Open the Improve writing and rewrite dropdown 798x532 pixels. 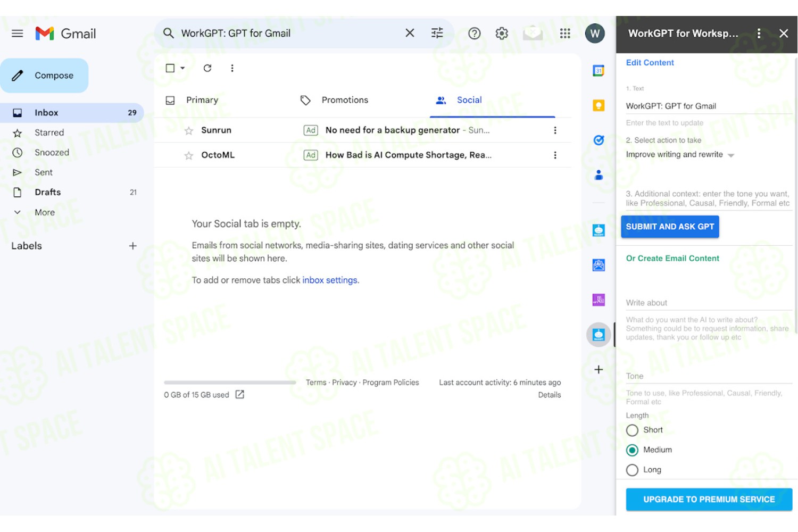(x=680, y=155)
